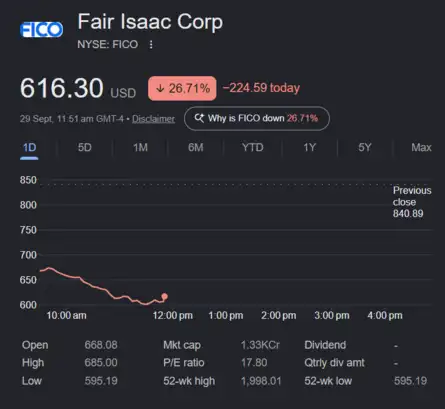
Task: Click the High value 685.00
Action: pos(101,363)
